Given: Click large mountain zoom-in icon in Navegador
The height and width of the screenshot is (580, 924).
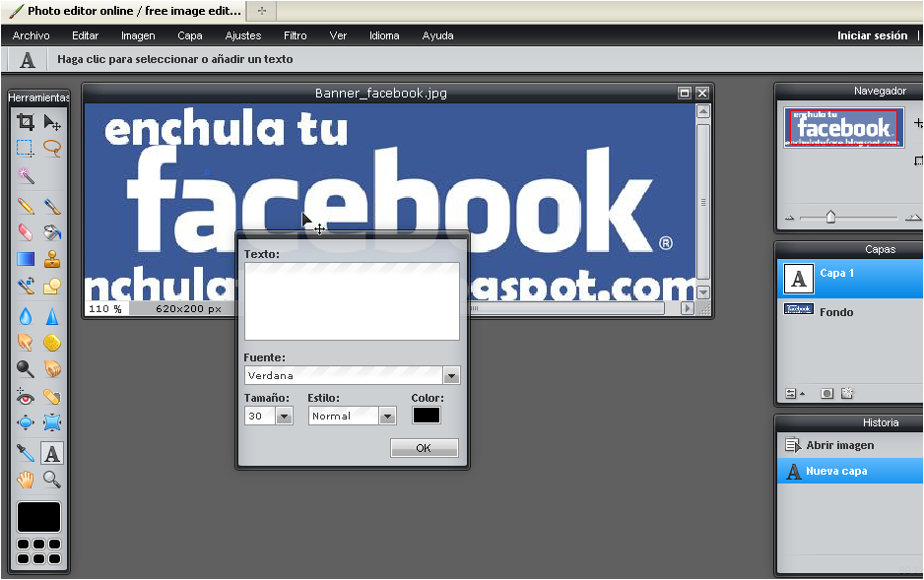Looking at the screenshot, I should point(913,218).
